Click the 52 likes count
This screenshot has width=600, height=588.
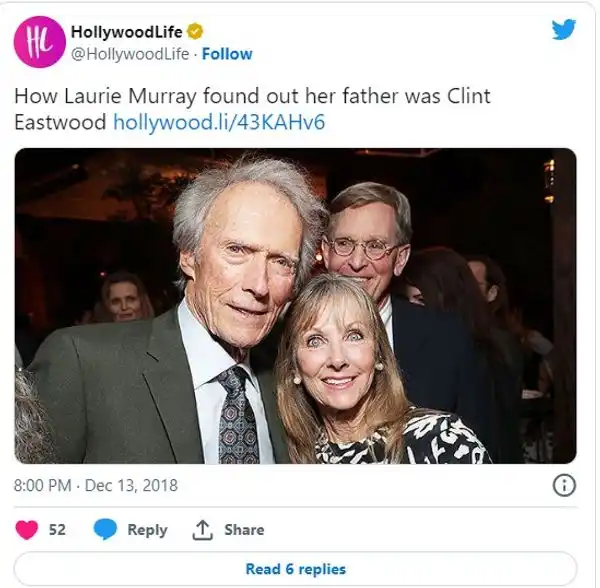[57, 530]
